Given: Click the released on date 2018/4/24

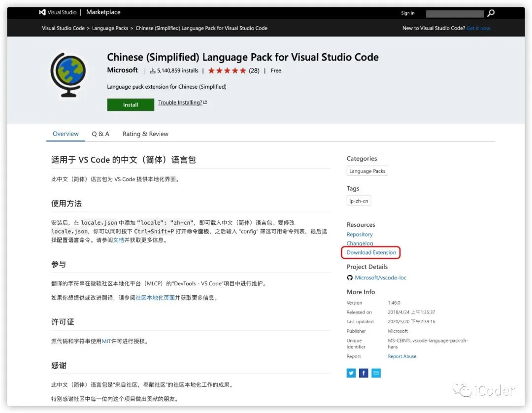Looking at the screenshot, I should 411,312.
